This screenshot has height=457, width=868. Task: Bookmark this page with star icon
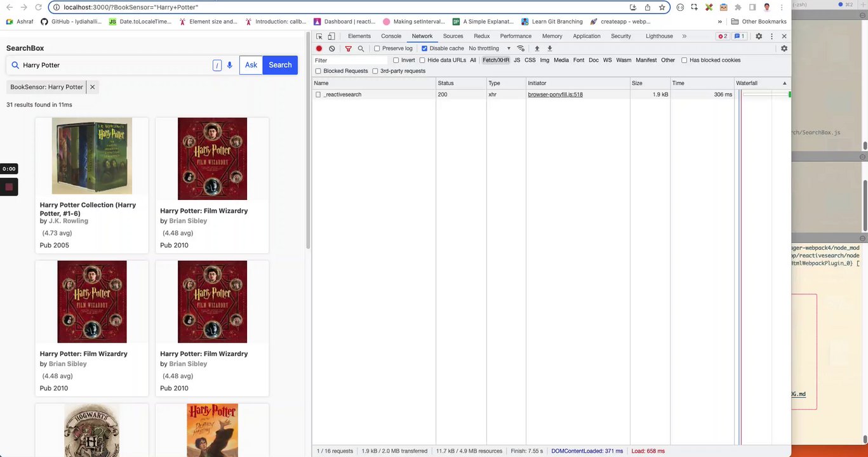(x=662, y=7)
